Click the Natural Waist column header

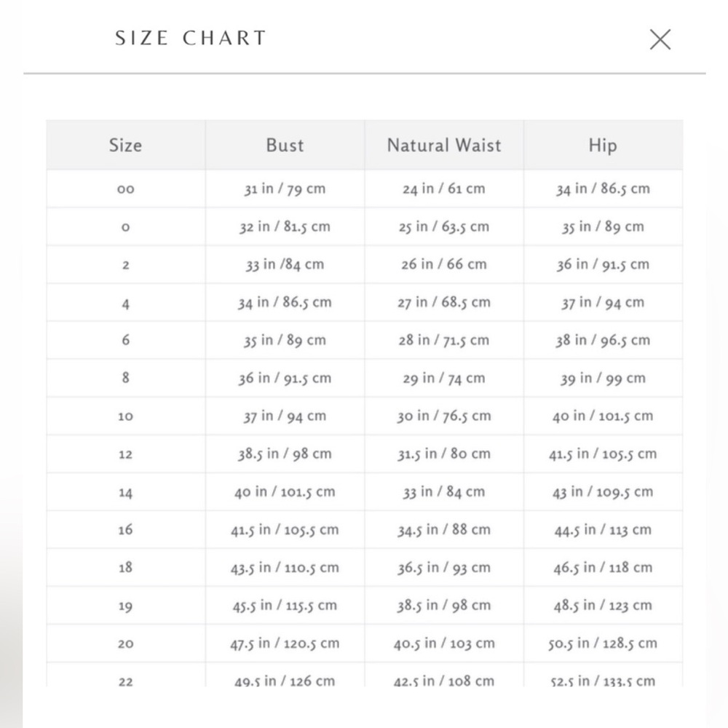[444, 146]
